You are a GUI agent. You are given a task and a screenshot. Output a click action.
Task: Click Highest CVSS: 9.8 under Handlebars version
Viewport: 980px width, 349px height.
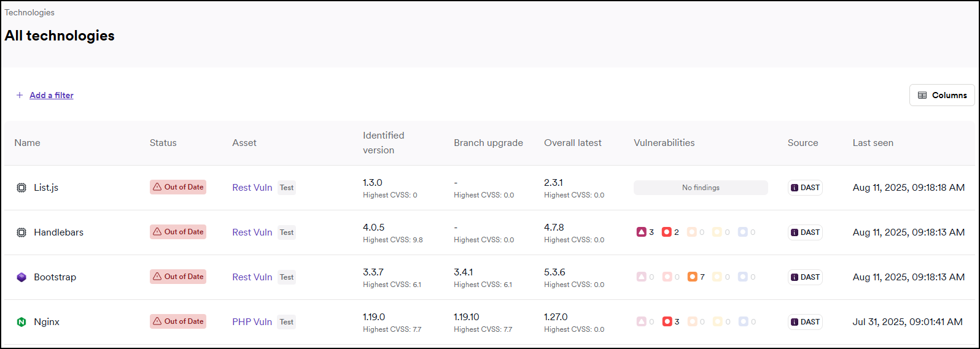tap(392, 240)
